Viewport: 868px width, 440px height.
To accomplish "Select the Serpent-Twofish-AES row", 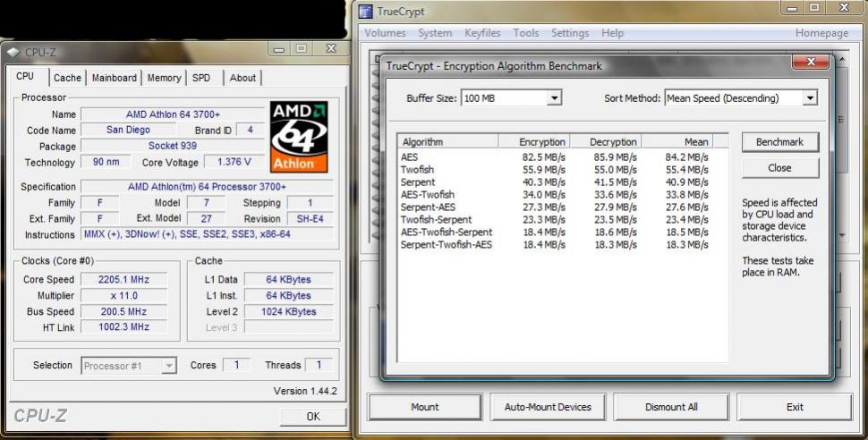I will tap(554, 244).
